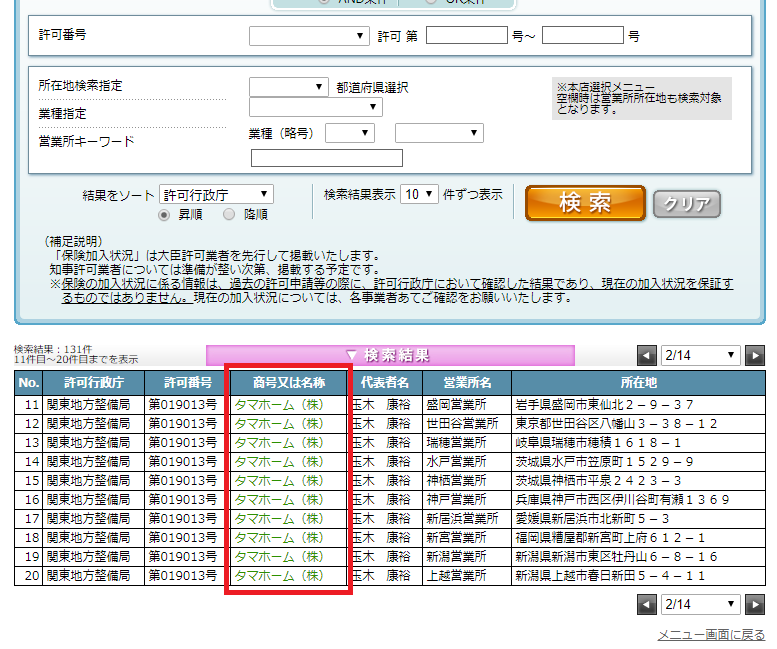The image size is (777, 649).
Task: Click the 所在地 column header
Action: (x=638, y=382)
